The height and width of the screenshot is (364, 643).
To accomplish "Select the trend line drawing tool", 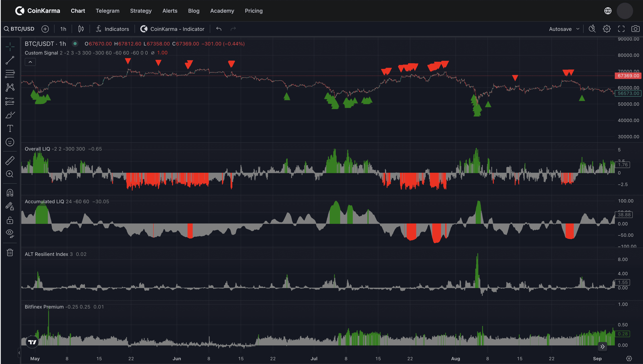I will [x=10, y=60].
